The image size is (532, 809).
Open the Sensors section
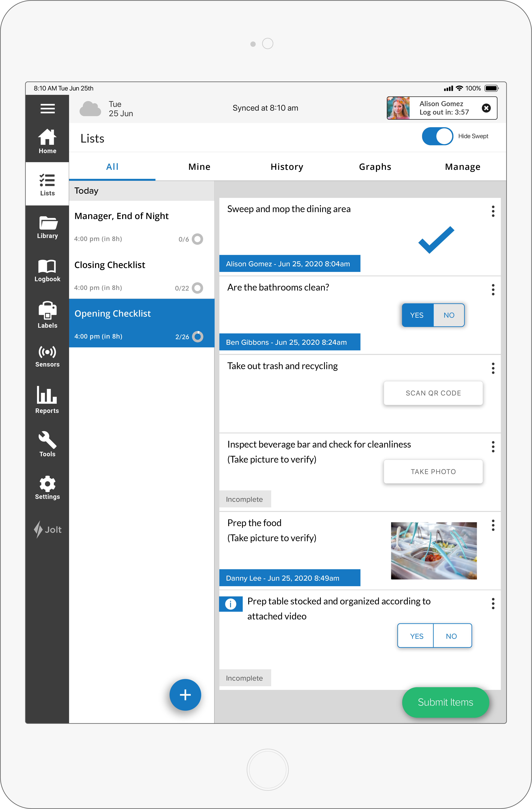47,356
